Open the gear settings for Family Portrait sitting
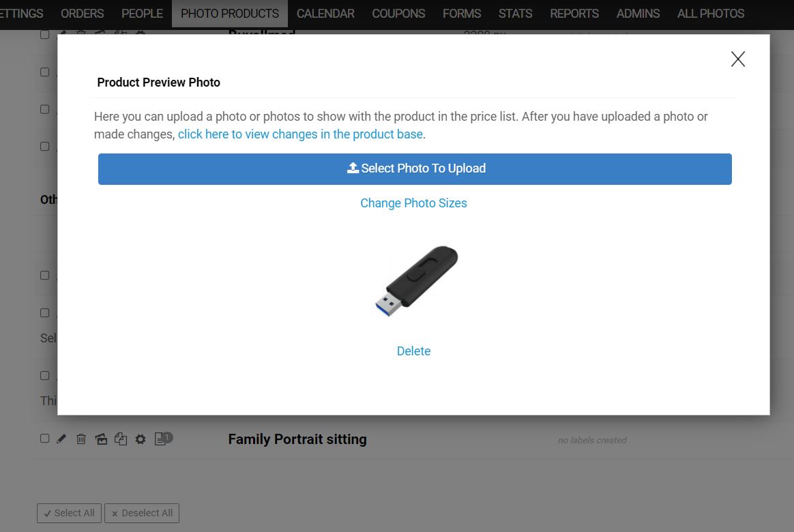Screen dimensions: 794x532 [x=141, y=439]
